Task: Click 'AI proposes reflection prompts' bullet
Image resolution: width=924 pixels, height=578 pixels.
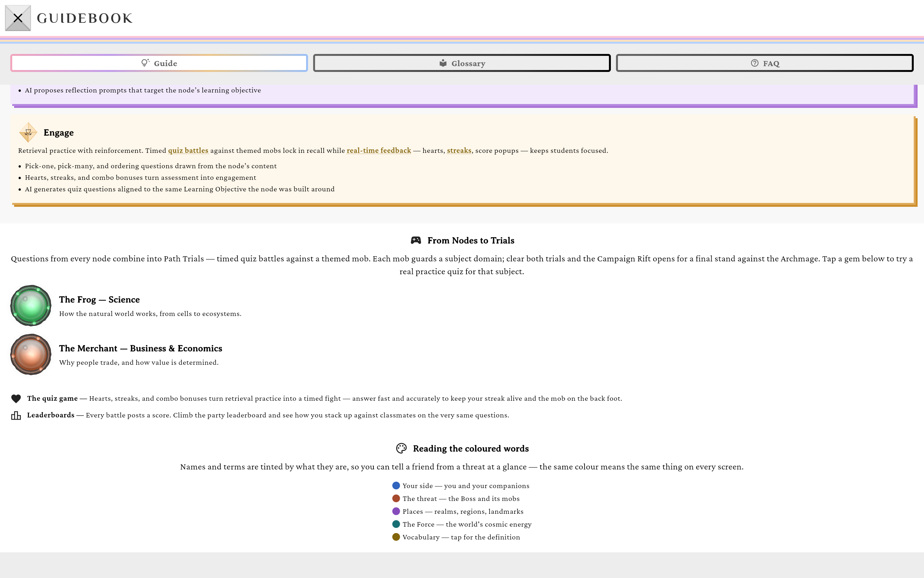Action: [x=143, y=90]
